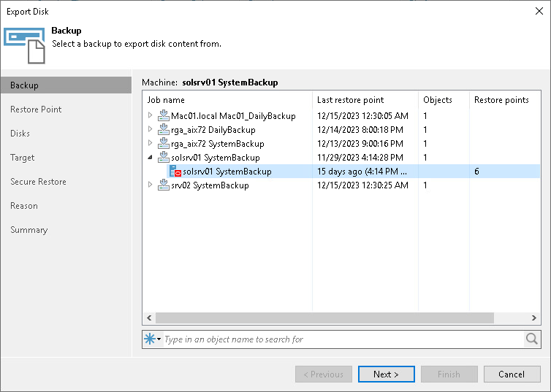Select Mac01.local Mac01_DailyBackup row text
The image size is (551, 392).
pyautogui.click(x=233, y=116)
